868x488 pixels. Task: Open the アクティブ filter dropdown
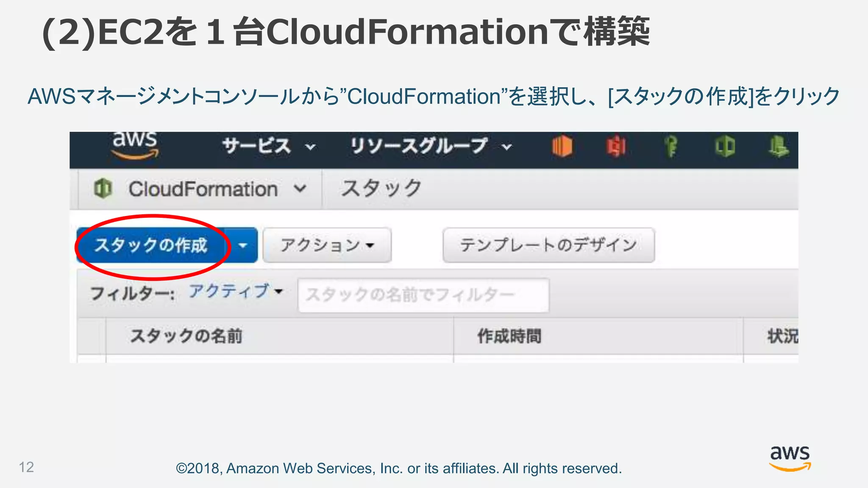[236, 291]
